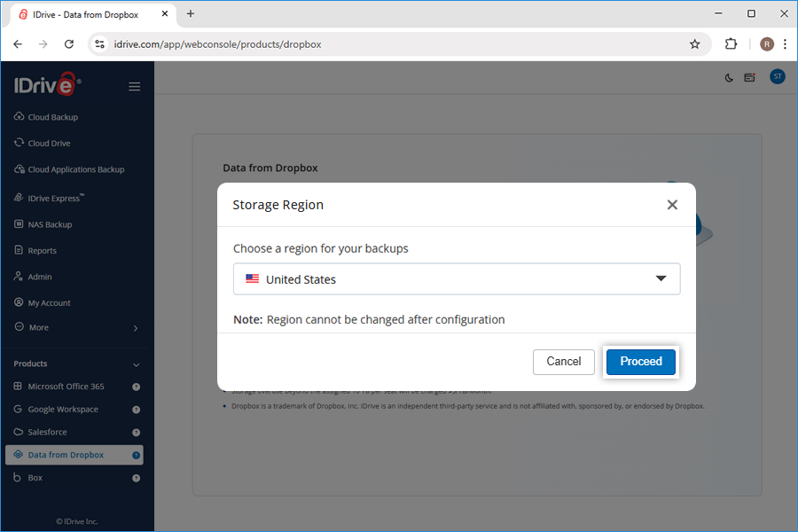This screenshot has width=798, height=532.
Task: Open Chrome three-dot menu
Action: [x=785, y=44]
